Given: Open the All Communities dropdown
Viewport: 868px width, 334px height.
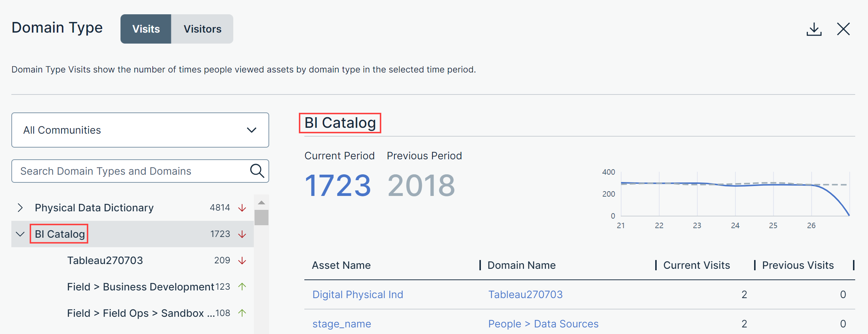Looking at the screenshot, I should (x=140, y=130).
